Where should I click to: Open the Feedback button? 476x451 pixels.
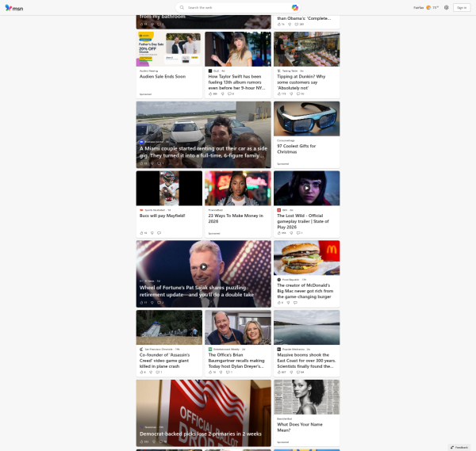coord(459,447)
